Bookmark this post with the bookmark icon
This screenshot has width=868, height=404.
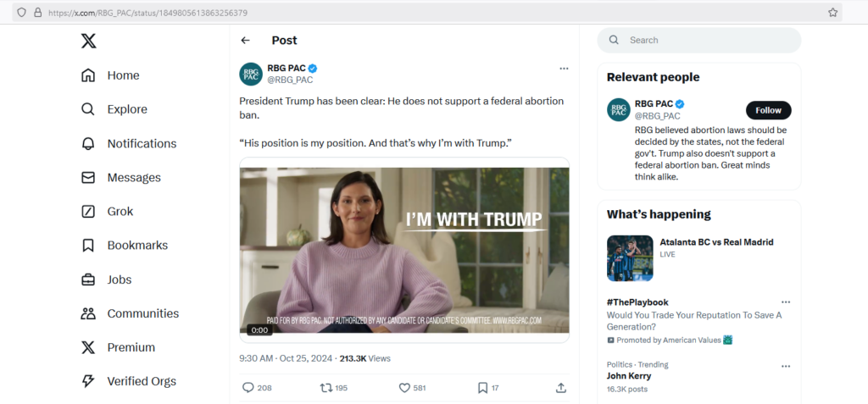pyautogui.click(x=482, y=387)
